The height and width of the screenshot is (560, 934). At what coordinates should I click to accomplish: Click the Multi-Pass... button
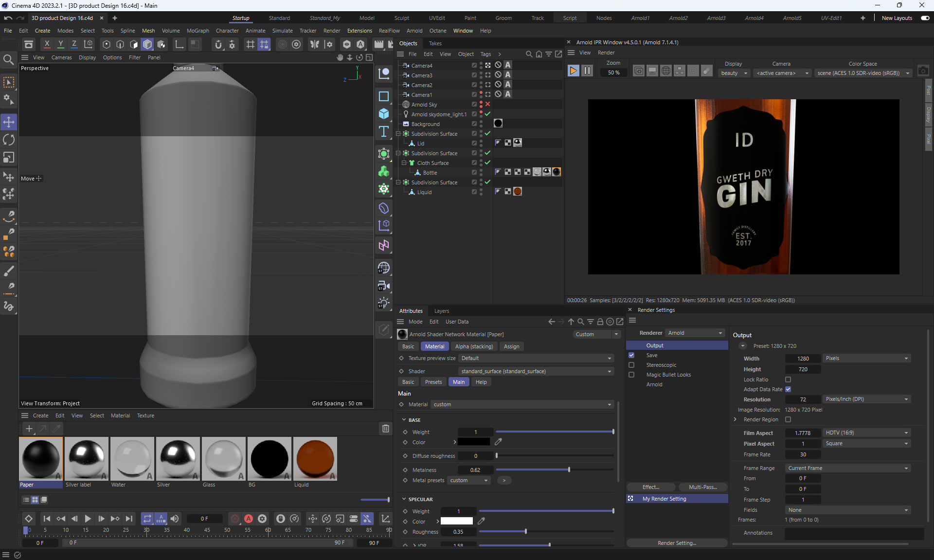click(x=702, y=487)
